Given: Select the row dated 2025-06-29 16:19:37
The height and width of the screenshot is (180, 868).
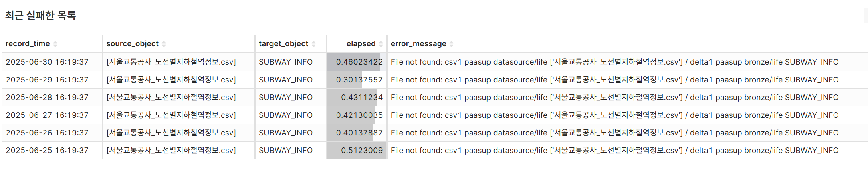Looking at the screenshot, I should click(x=435, y=80).
